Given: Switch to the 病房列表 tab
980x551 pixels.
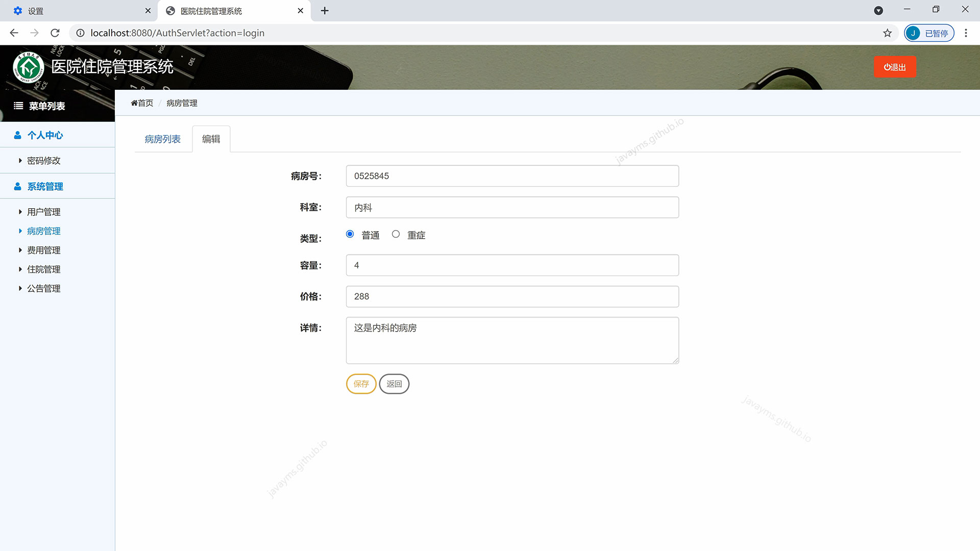Looking at the screenshot, I should [x=162, y=139].
